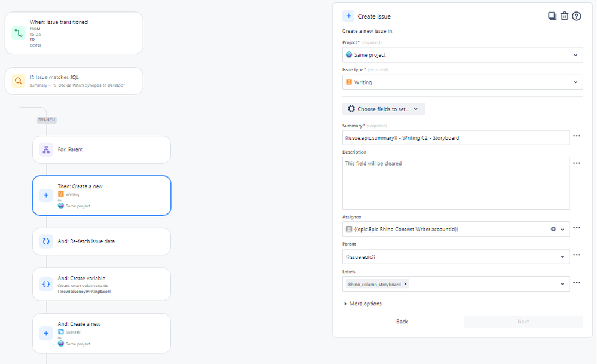Click the {{newissuekeywritingtwo}} variable text
This screenshot has width=597, height=364.
(x=84, y=292)
